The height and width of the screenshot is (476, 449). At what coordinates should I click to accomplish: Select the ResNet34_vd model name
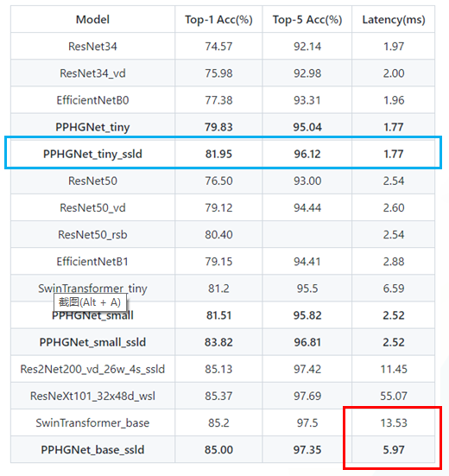(92, 73)
